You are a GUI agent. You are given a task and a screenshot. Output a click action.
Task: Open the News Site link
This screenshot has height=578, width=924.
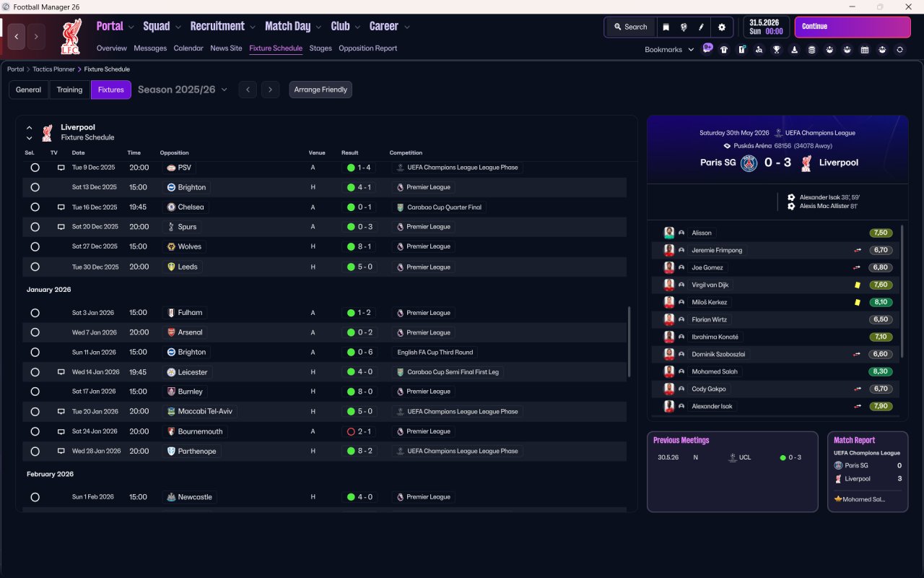pyautogui.click(x=226, y=48)
